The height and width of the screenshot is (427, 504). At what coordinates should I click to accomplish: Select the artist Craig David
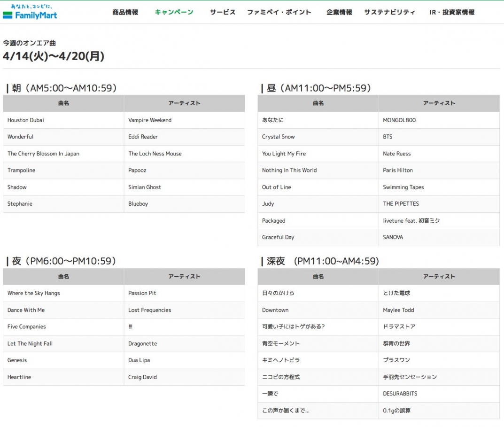tap(142, 377)
